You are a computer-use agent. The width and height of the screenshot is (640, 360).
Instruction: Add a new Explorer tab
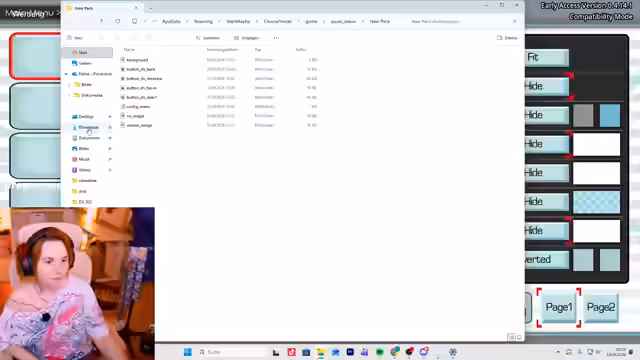click(151, 8)
